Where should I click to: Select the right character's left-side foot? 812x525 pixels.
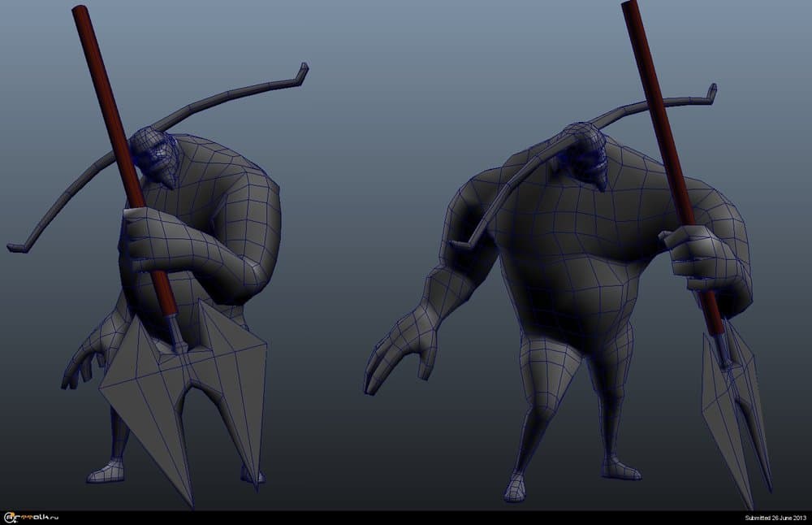coord(518,486)
